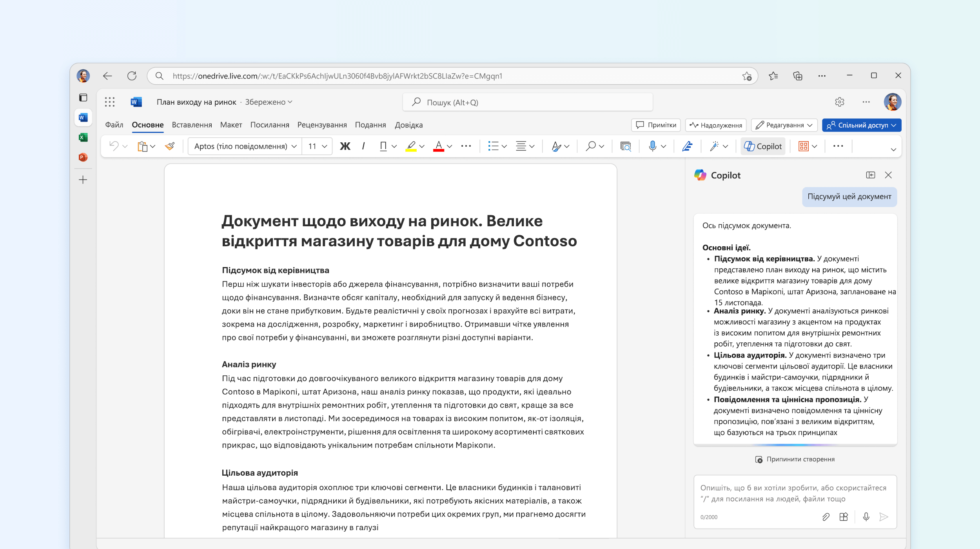
Task: Click Припинити створення
Action: 795,459
